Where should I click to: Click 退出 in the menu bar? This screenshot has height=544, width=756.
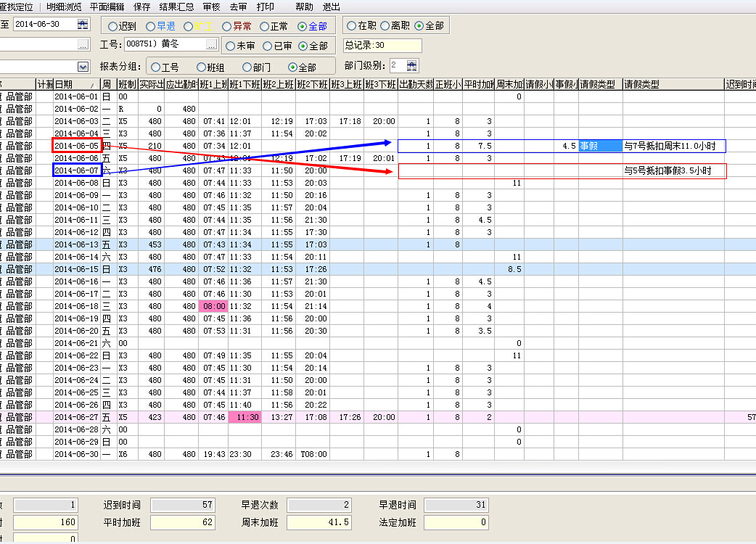click(332, 7)
